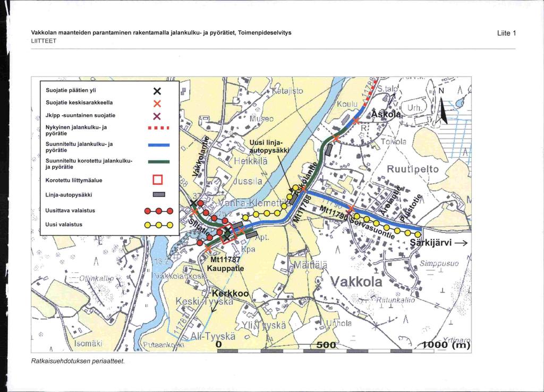Image resolution: width=544 pixels, height=392 pixels.
Task: Select the green line legend symbol
Action: tap(158, 161)
